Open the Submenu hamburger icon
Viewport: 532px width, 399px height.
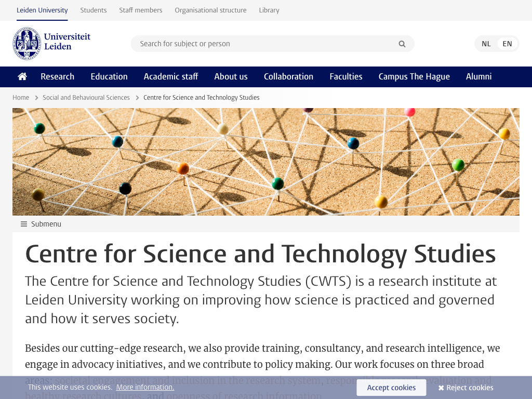coord(24,224)
